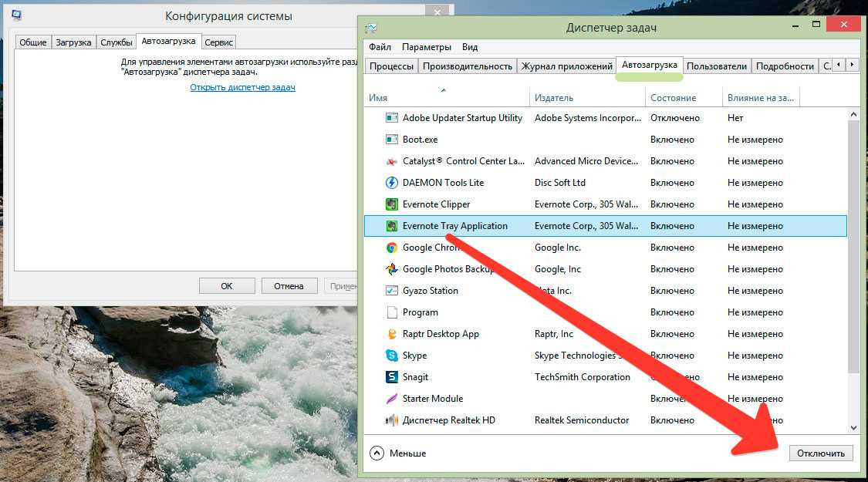
Task: Sort by the Имя column header
Action: (447, 97)
